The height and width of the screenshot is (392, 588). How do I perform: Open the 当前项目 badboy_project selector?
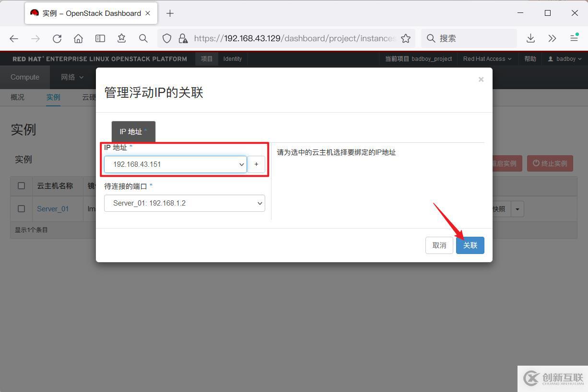(x=419, y=59)
